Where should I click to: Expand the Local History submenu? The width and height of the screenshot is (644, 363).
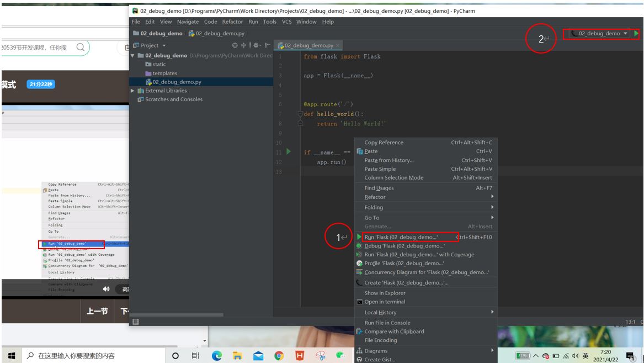[x=426, y=312]
